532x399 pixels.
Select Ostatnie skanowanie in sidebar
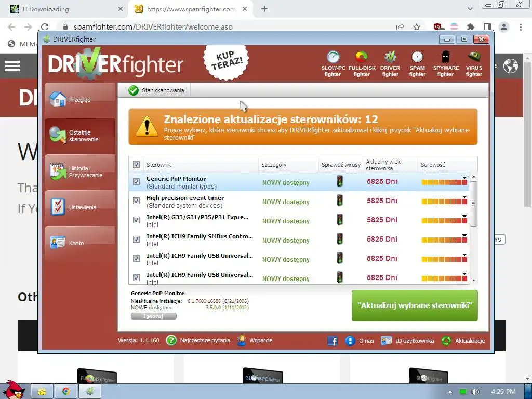pos(79,136)
